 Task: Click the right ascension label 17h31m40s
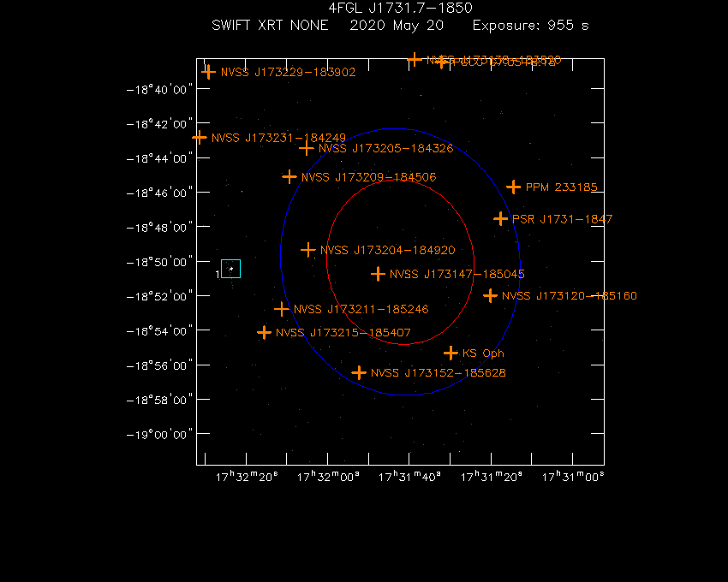click(x=409, y=477)
